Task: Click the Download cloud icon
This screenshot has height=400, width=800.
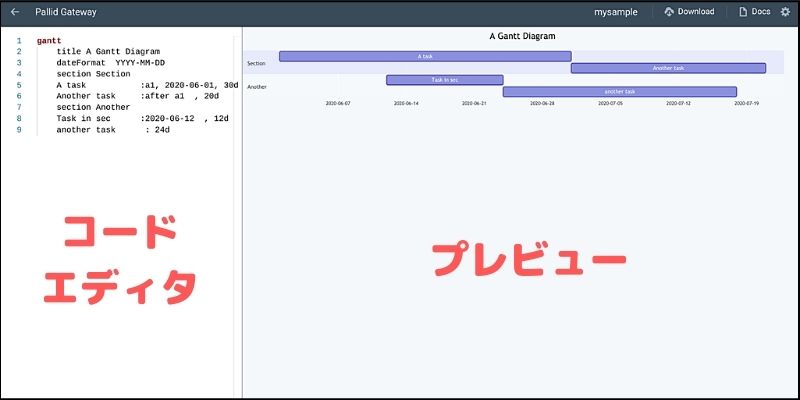Action: tap(669, 12)
